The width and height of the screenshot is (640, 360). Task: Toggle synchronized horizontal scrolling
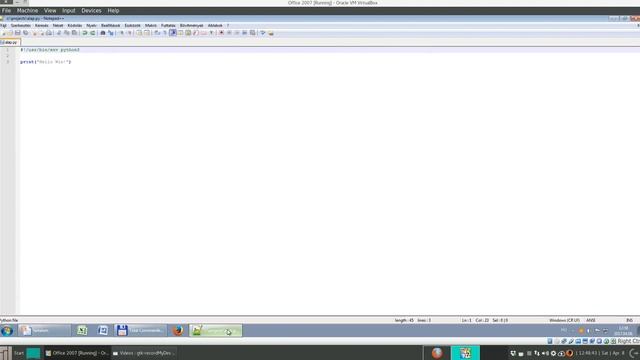(x=147, y=33)
